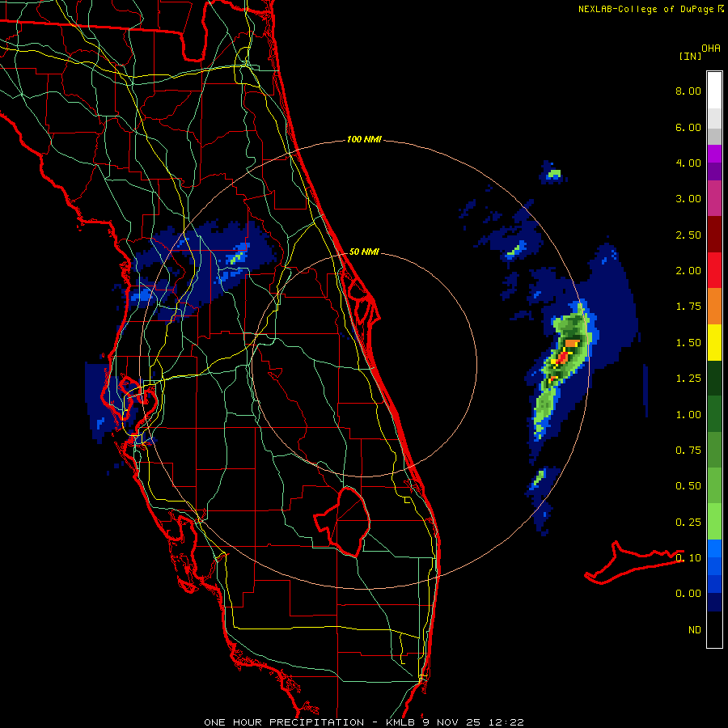This screenshot has width=728, height=728.
Task: Click the 0.00 legend value
Action: tap(688, 594)
